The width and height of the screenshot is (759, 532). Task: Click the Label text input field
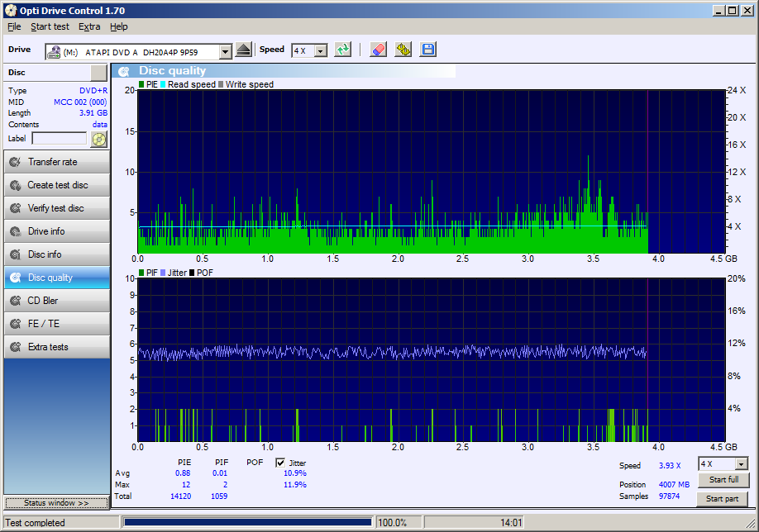[59, 139]
